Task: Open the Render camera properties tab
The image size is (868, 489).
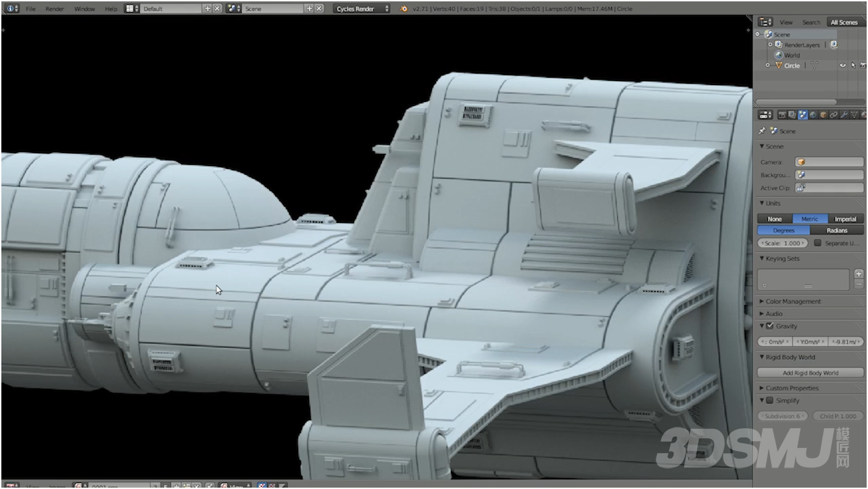Action: pos(783,115)
